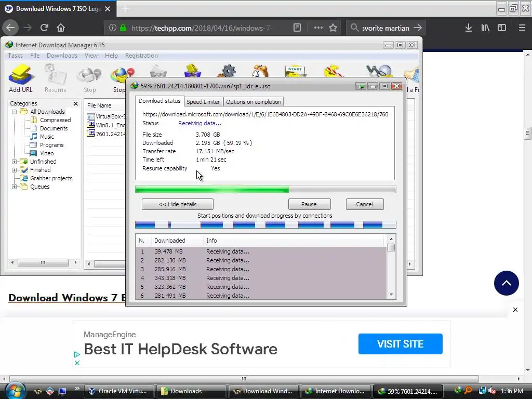Close the Categories panel

pos(76,103)
